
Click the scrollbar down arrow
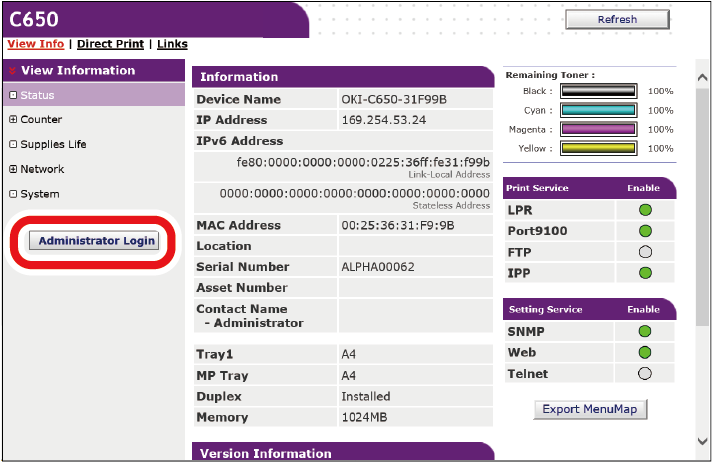coord(702,441)
